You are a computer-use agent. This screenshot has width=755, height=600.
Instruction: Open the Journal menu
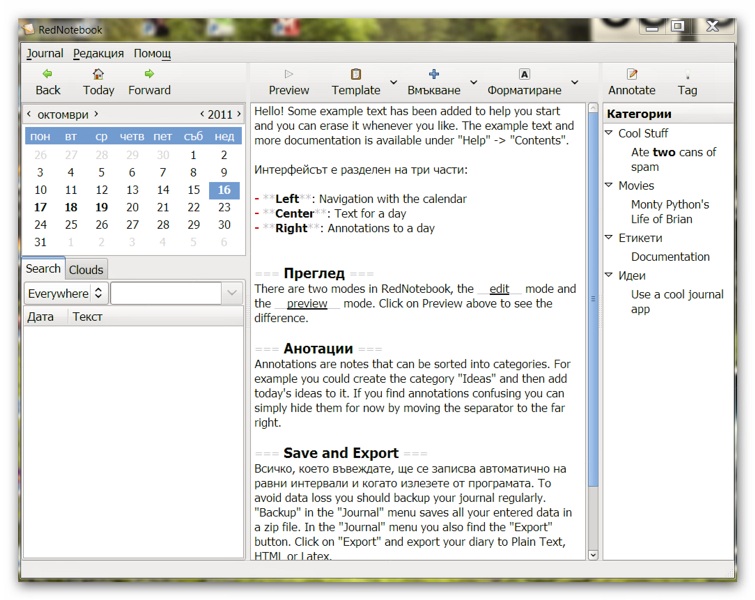point(45,53)
